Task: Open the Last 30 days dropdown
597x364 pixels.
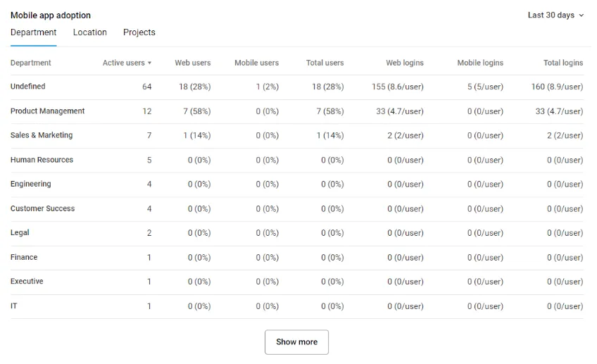Action: [555, 15]
